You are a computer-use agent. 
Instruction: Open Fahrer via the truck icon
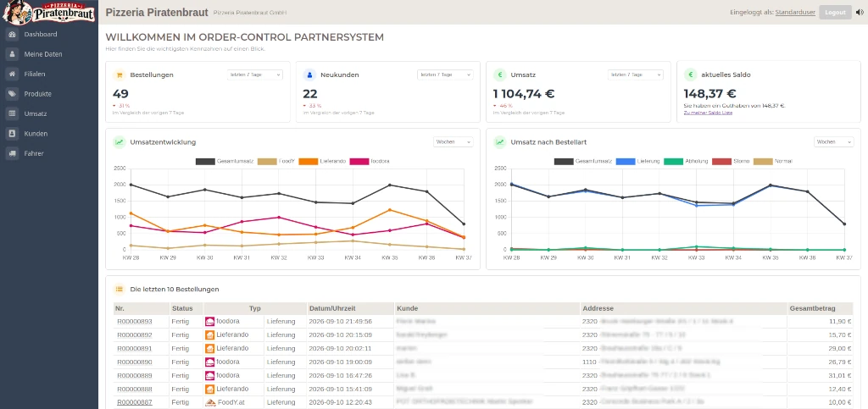tap(12, 153)
